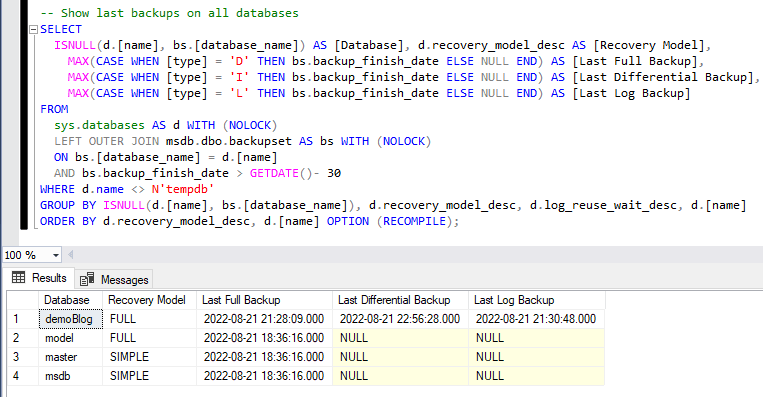Select the grid's top-left select-all corner
763x397 pixels.
pos(23,300)
